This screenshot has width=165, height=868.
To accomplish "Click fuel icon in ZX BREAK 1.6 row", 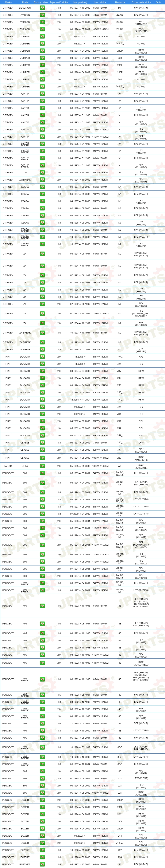I will [42, 333].
